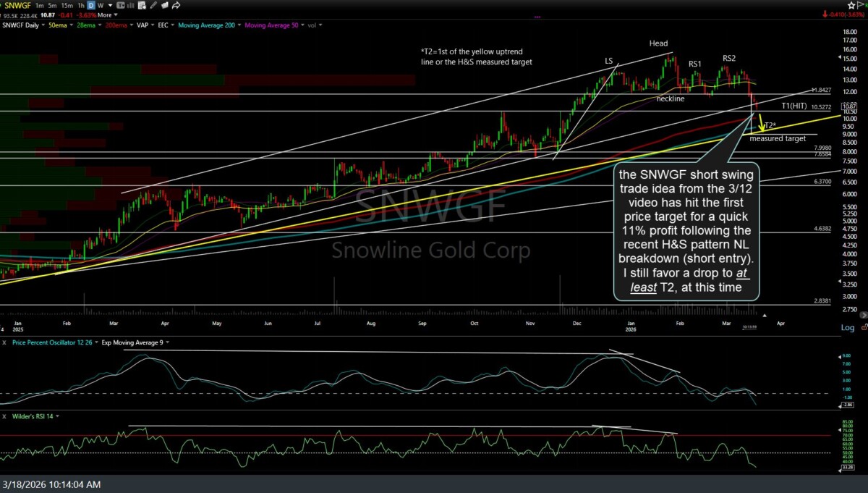Screen dimensions: 868x493
Task: Expand the SNWGF Daily dropdown
Action: (42, 25)
